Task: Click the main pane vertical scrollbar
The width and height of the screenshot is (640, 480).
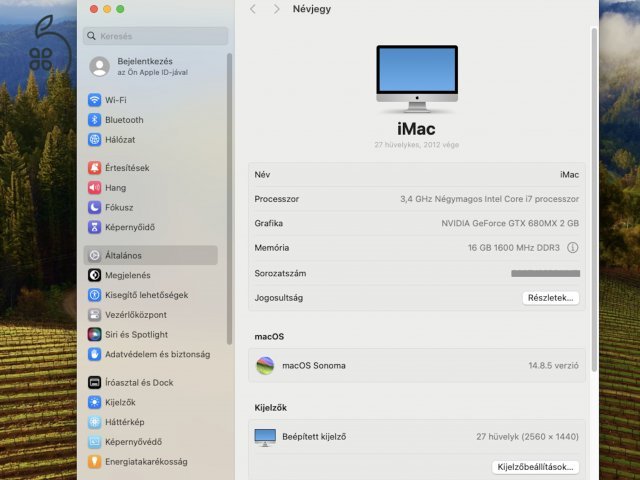Action: [594, 200]
